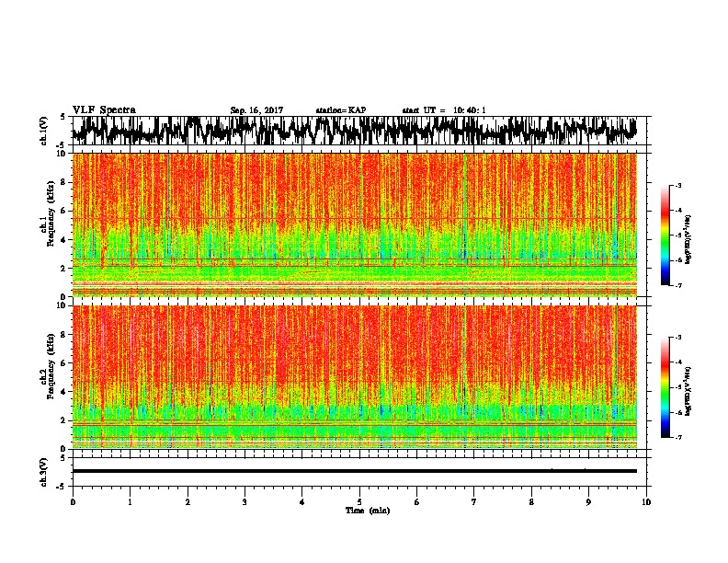Click the ch.1 spectrogram plot area
The image size is (728, 563).
354,224
